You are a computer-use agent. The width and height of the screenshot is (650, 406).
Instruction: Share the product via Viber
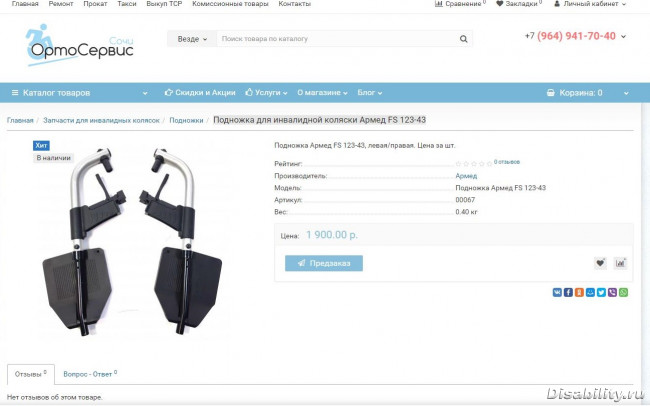(x=612, y=292)
